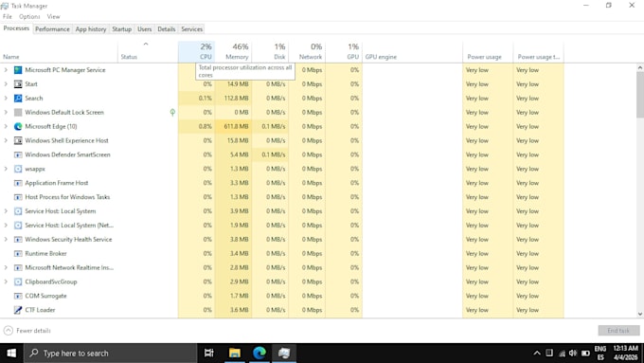The width and height of the screenshot is (644, 363).
Task: Open the Options menu
Action: click(29, 16)
